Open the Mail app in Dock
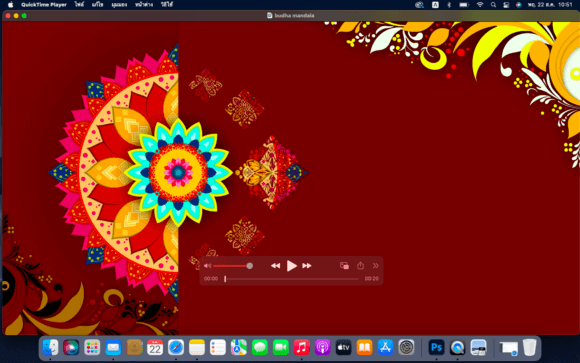This screenshot has width=580, height=363. click(113, 347)
